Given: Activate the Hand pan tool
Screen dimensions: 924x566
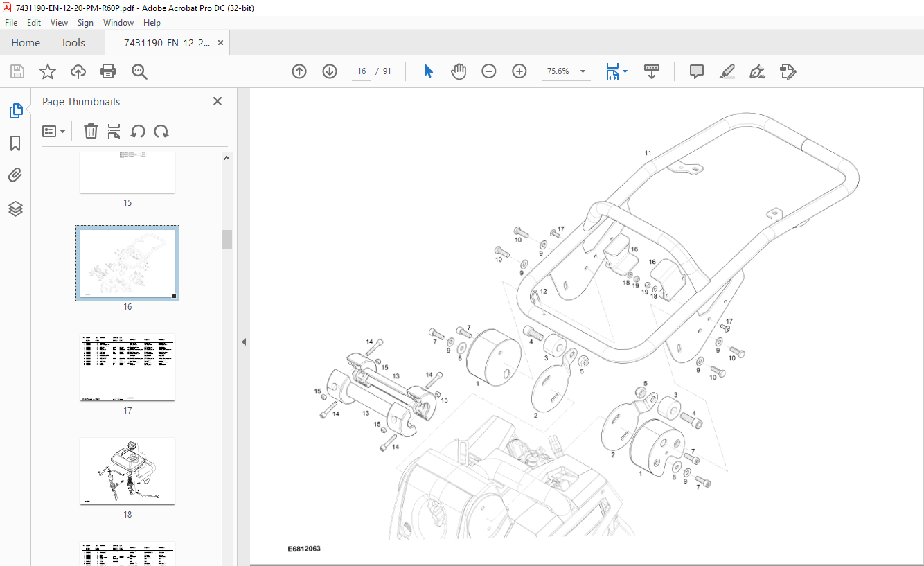Looking at the screenshot, I should click(x=459, y=71).
